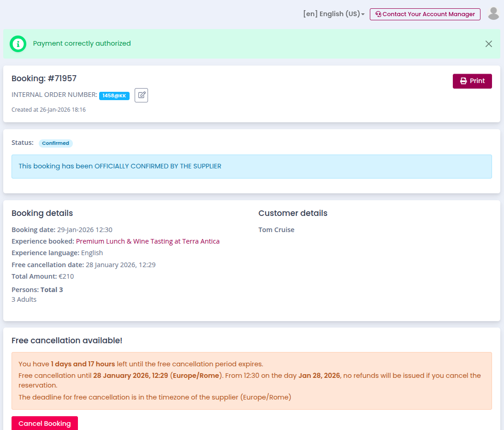Open the user profile avatar
This screenshot has height=430, width=504.
[493, 14]
